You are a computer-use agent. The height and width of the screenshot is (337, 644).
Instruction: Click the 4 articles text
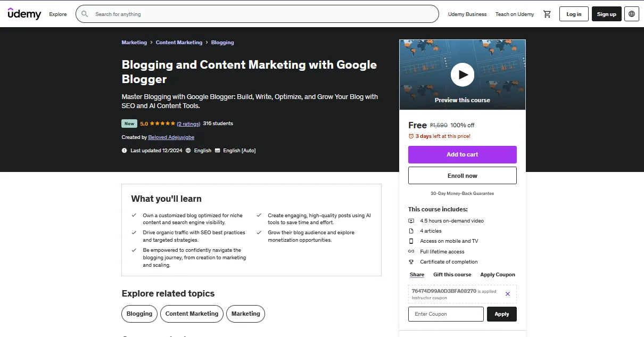[431, 231]
